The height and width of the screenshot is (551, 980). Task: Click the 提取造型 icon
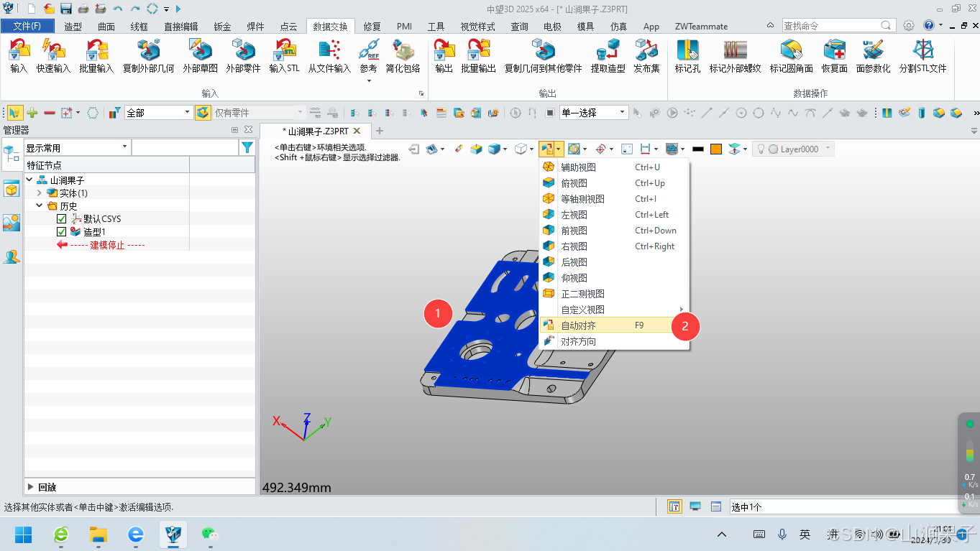[x=608, y=50]
